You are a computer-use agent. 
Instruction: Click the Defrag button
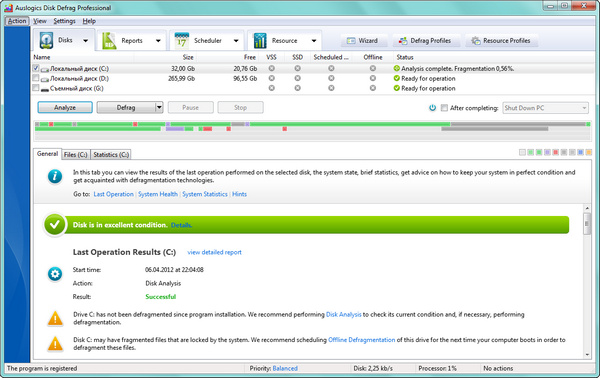coord(126,108)
